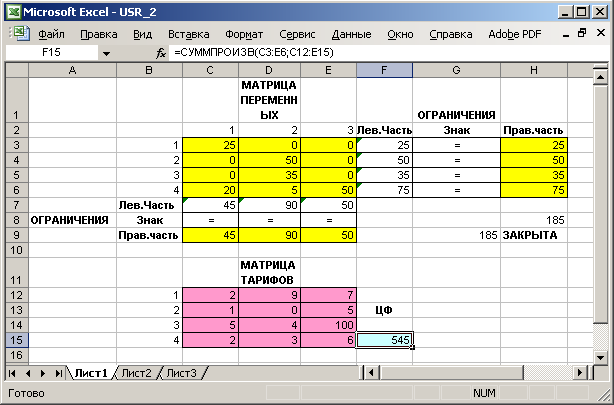
Task: Click the МАТРИЦА ПЕРЕМЕННЫХ heading cell
Action: (x=269, y=100)
